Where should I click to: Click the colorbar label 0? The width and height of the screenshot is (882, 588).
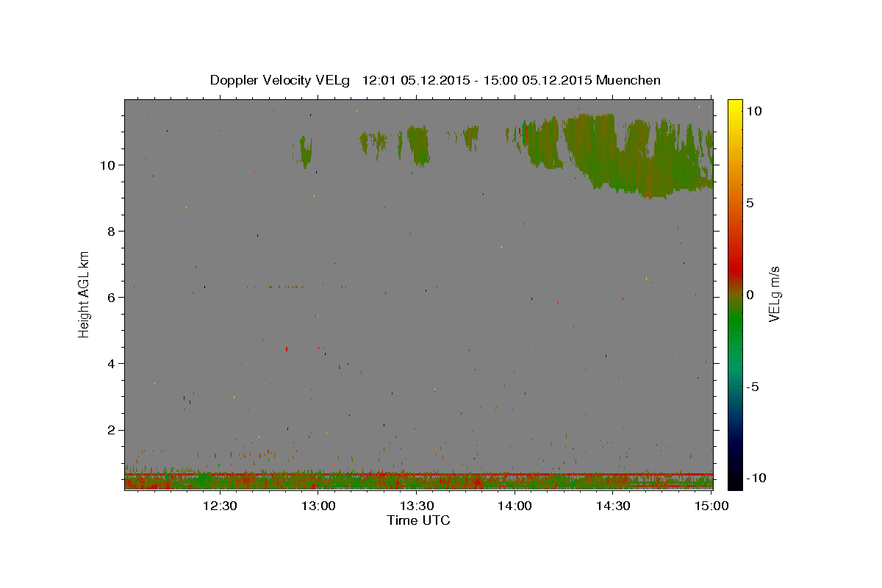pos(750,295)
